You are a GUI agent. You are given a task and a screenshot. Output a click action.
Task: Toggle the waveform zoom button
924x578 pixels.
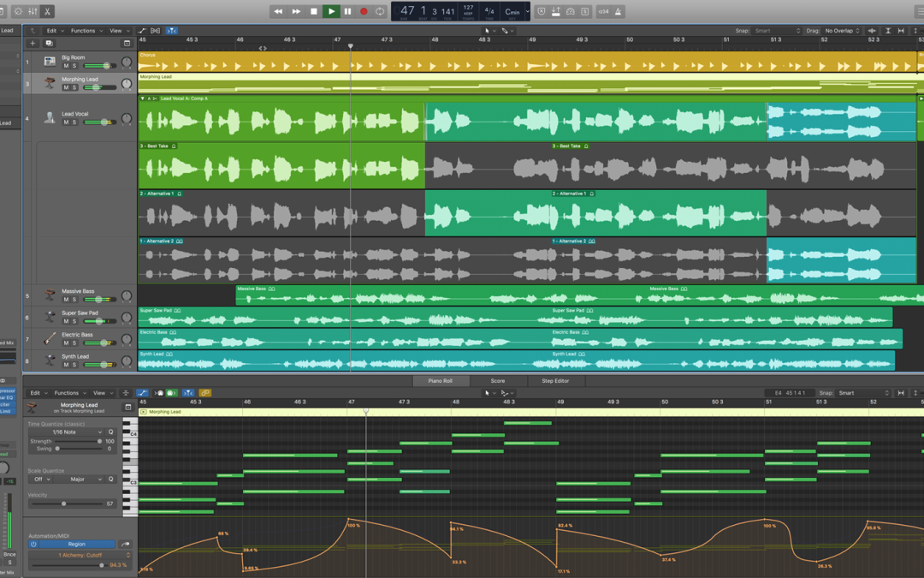872,31
